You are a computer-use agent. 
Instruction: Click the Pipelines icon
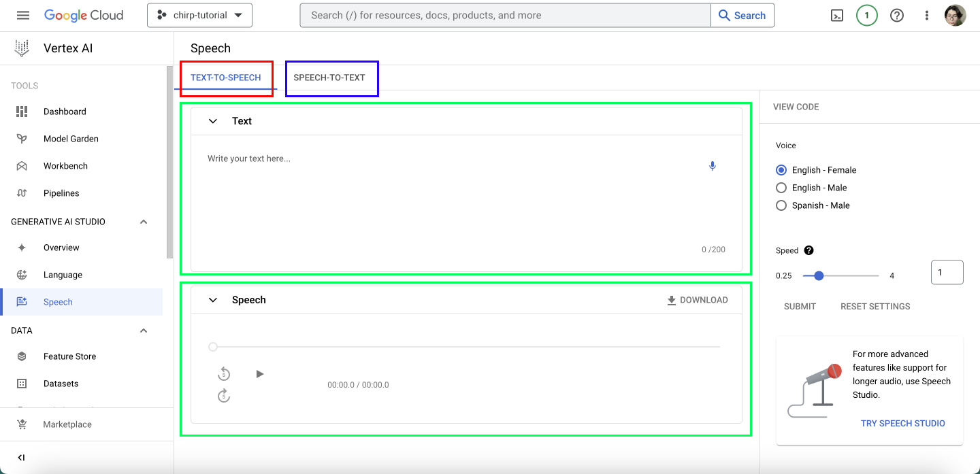pos(22,193)
